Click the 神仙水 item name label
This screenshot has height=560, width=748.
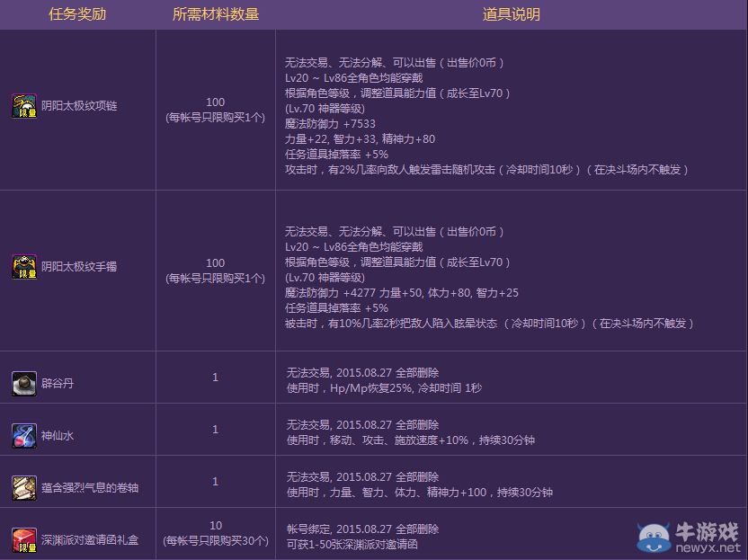(x=58, y=436)
